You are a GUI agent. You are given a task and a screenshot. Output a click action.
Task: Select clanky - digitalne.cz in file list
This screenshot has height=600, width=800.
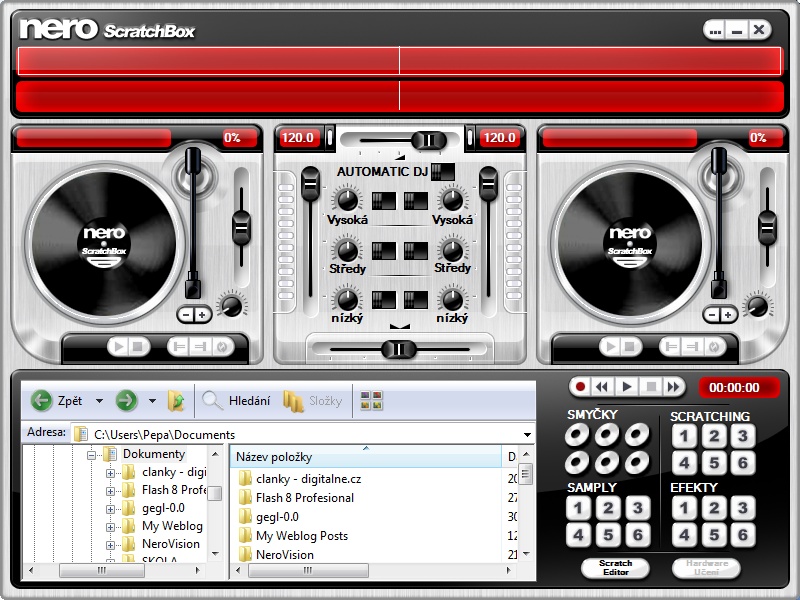tap(308, 479)
